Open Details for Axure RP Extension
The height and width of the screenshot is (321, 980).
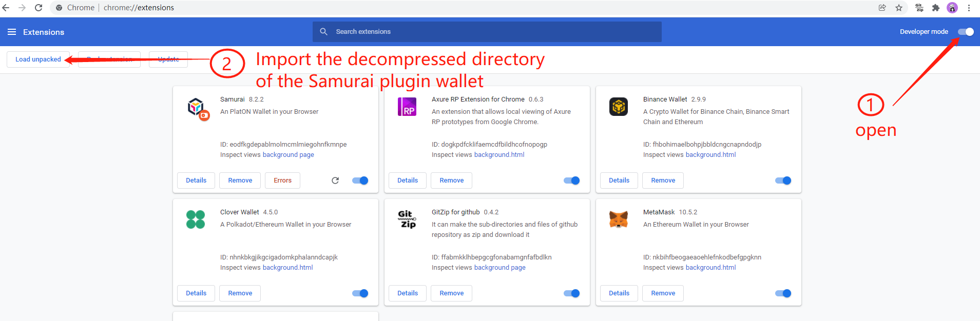408,180
